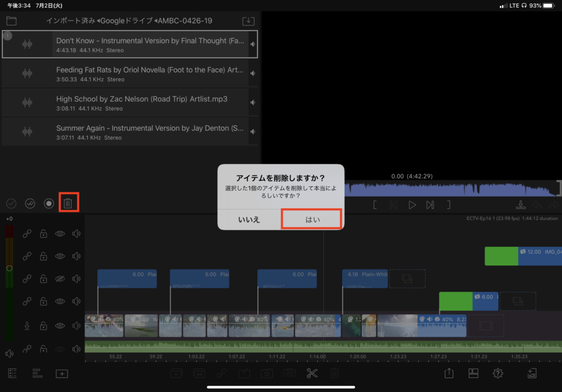This screenshot has height=392, width=562.
Task: Tap the 1:20.00 mark on the ruler
Action: tap(358, 356)
